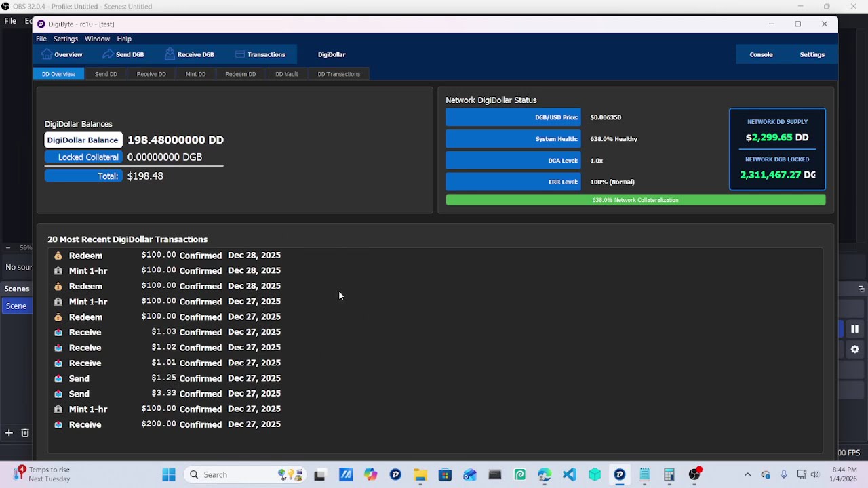868x488 pixels.
Task: Open the Windows Start menu
Action: 169,474
